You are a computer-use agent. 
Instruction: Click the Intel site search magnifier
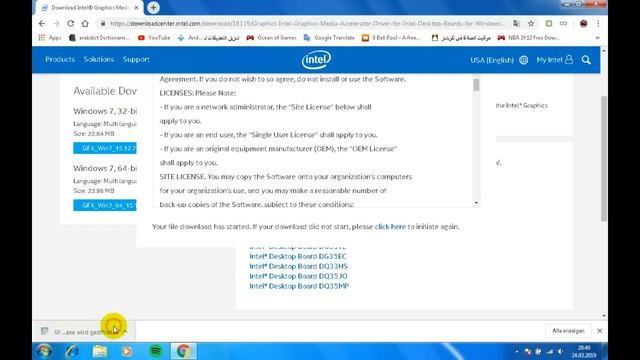(x=586, y=60)
